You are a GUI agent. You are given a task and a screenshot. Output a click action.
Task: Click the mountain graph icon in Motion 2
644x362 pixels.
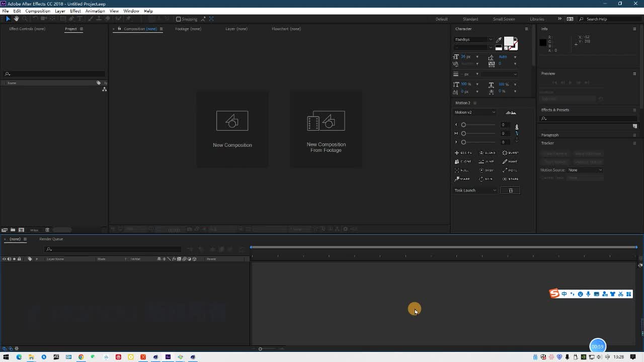(x=511, y=113)
